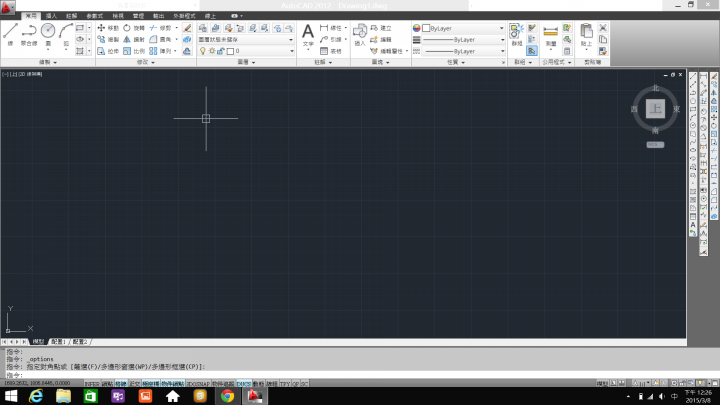Toggle SC selection cycling in status bar
Viewport: 720px width, 405px height.
(x=304, y=383)
